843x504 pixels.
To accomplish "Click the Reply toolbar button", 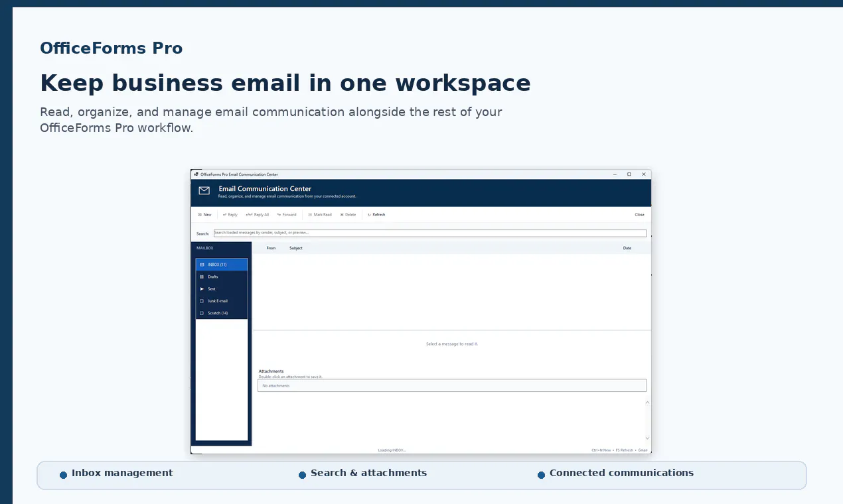I will pyautogui.click(x=230, y=215).
